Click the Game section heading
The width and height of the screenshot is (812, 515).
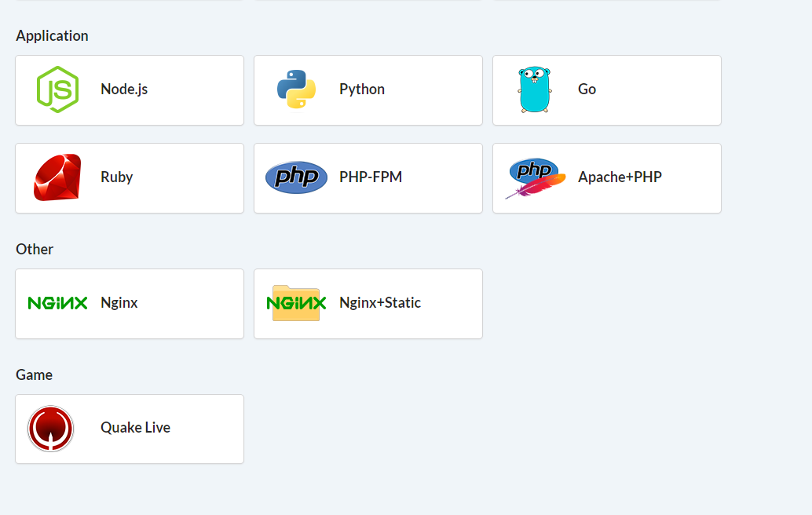coord(34,375)
